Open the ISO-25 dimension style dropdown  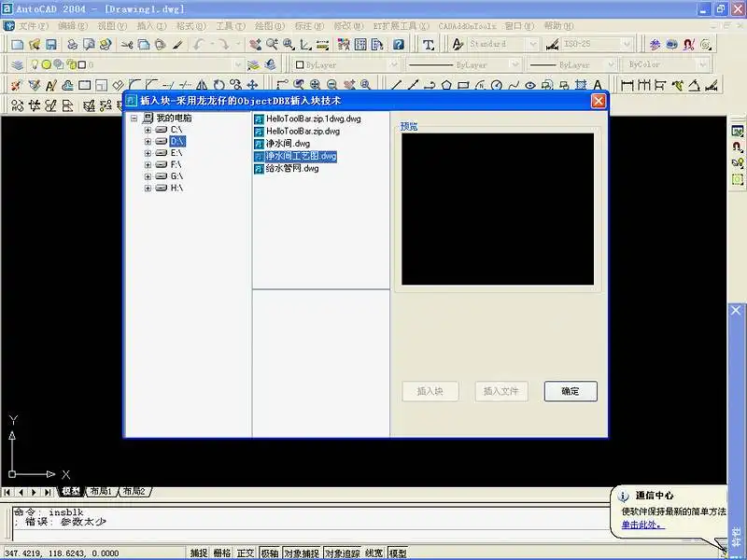pyautogui.click(x=627, y=45)
